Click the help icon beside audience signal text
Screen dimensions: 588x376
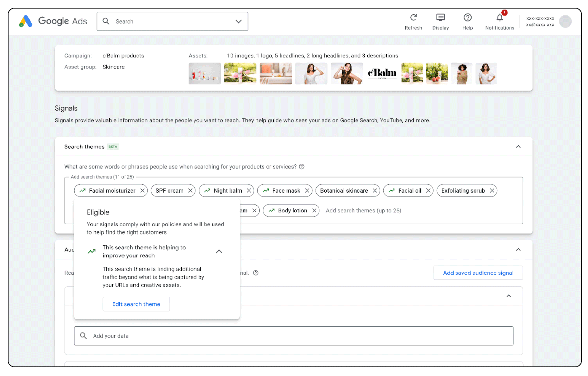coord(255,273)
